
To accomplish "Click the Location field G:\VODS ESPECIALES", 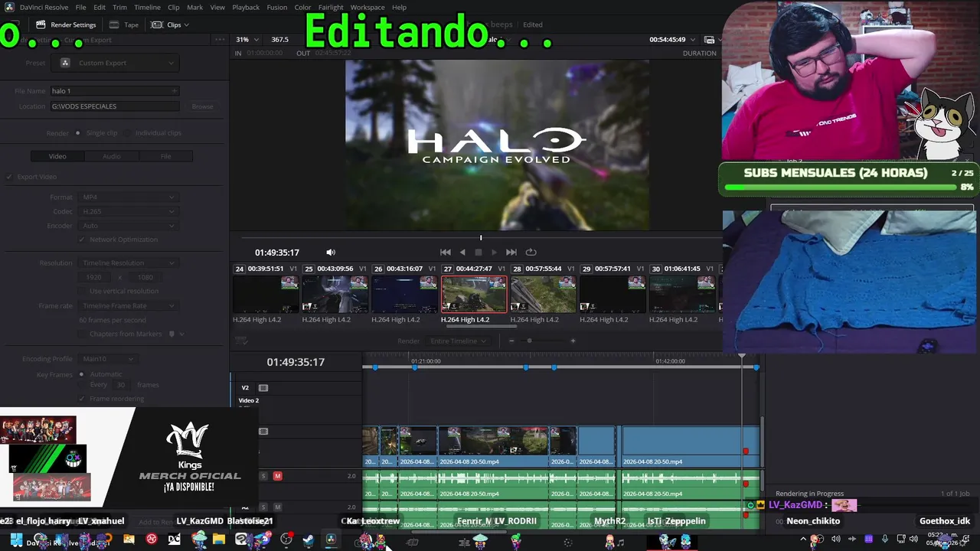I will tap(115, 106).
